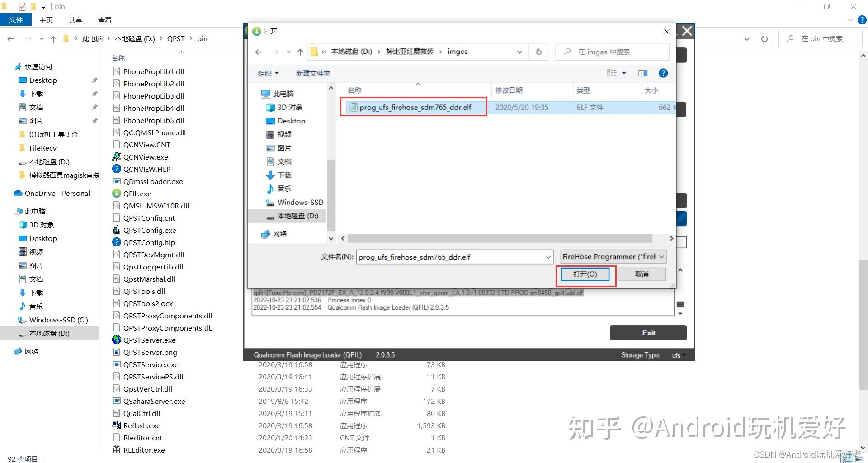The image size is (868, 463).
Task: Open 文档 in Open dialog tree
Action: pos(278,161)
